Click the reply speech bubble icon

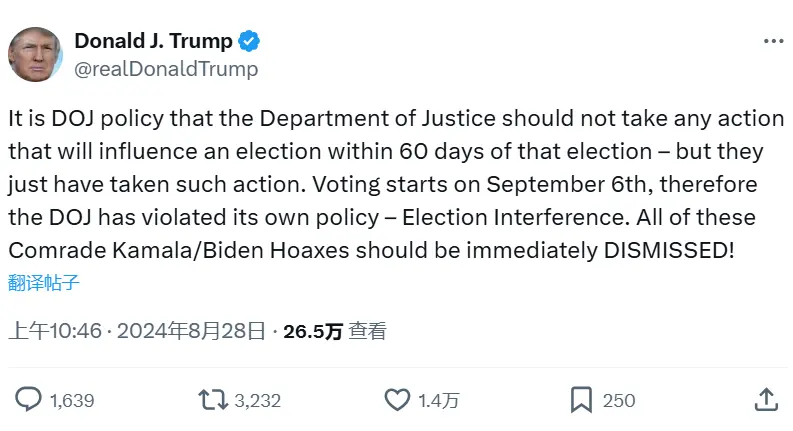29,399
